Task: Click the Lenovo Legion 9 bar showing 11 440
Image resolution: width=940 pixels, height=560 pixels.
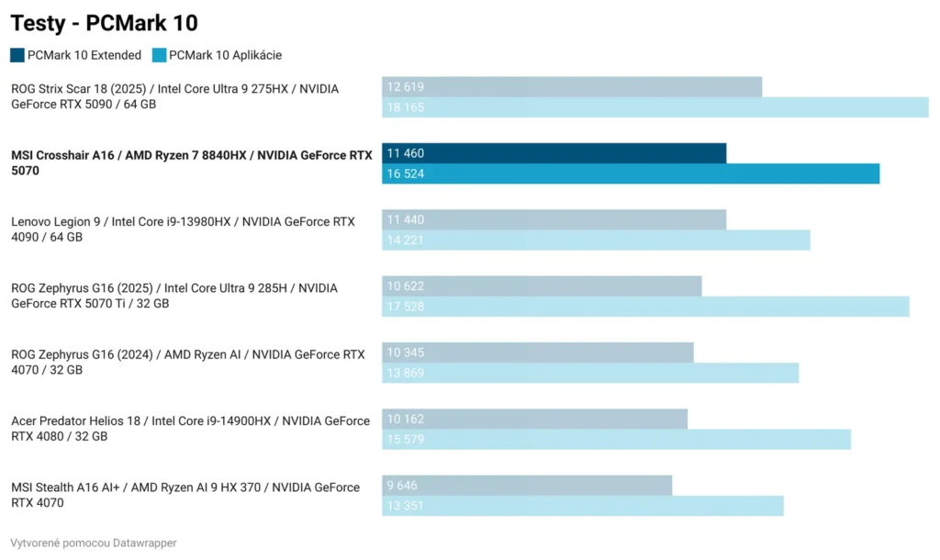Action: point(554,220)
